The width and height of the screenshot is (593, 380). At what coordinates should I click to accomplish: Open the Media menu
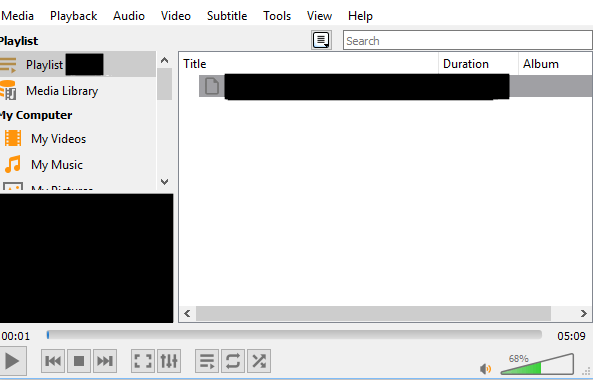pos(17,16)
